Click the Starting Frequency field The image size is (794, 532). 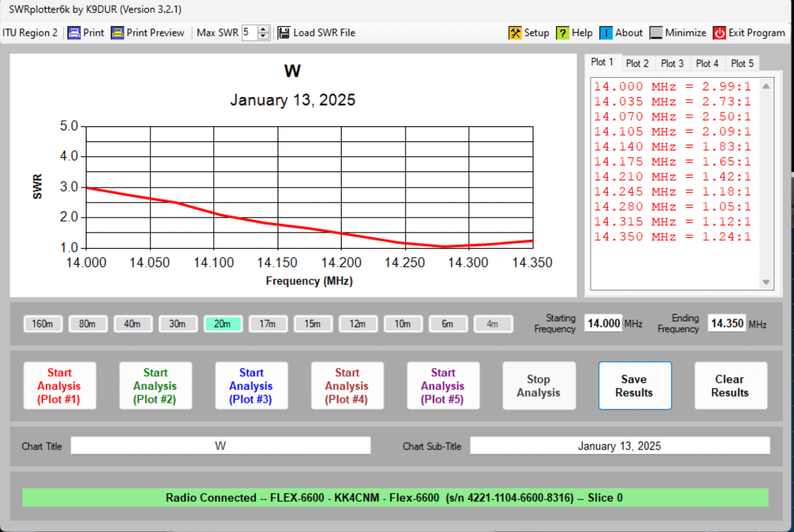603,323
